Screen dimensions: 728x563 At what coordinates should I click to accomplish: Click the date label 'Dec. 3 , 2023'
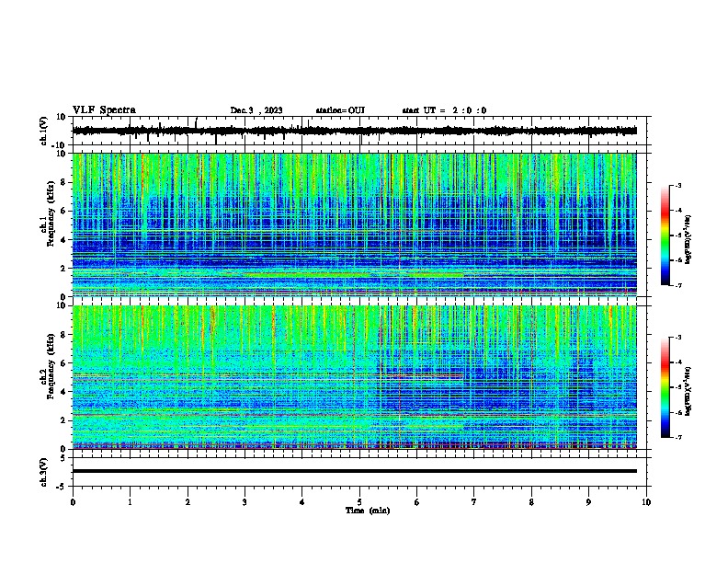[x=256, y=110]
